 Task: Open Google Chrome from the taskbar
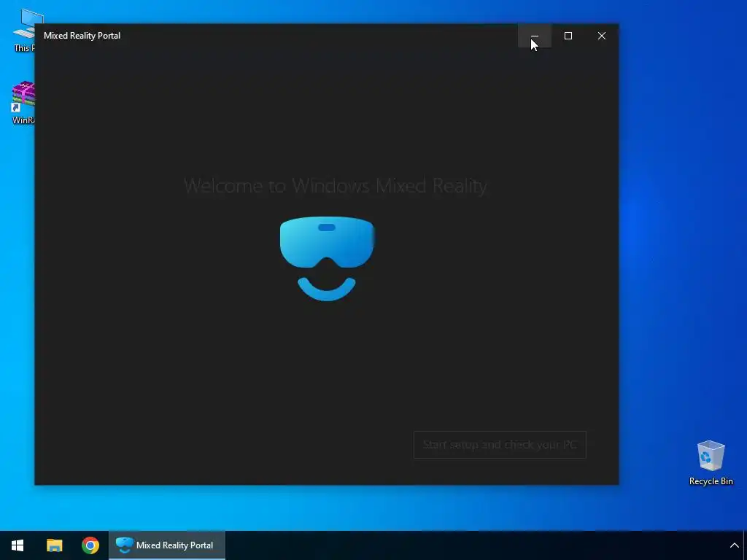pyautogui.click(x=90, y=545)
